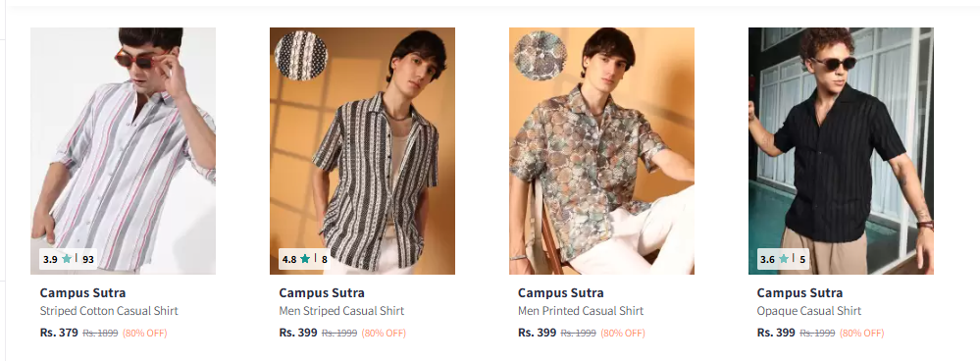Click Campus Sutra brand above Opaque Casual Shirt
980x361 pixels.
click(799, 292)
